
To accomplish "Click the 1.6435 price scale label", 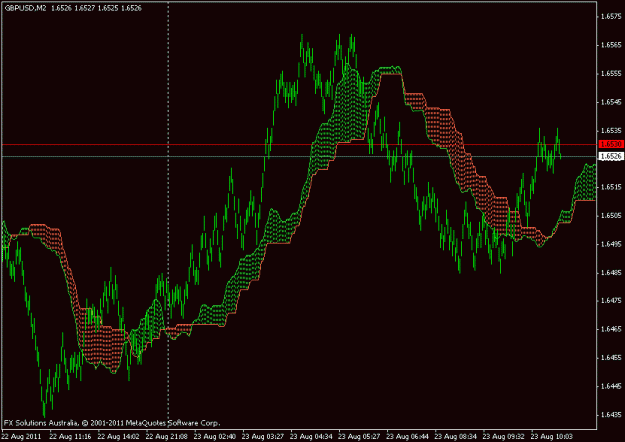I will click(x=611, y=414).
